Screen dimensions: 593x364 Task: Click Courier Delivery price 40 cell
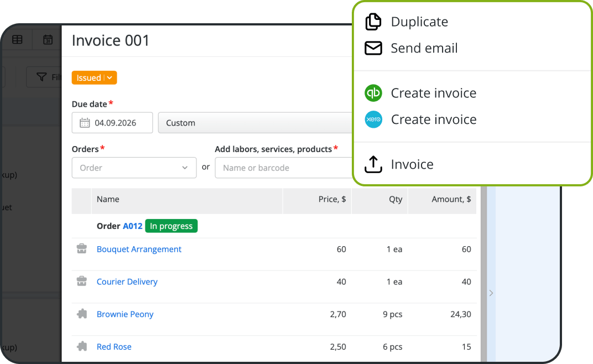(341, 282)
